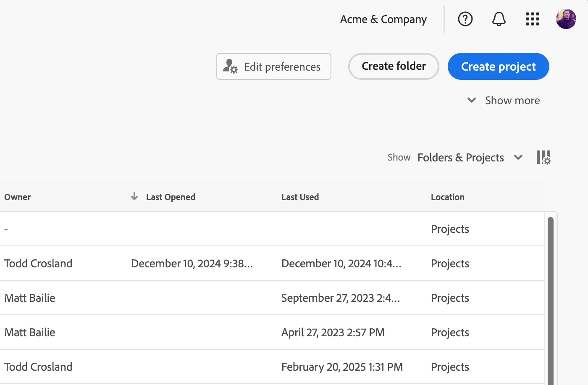
Task: Sort by the Owner column header
Action: click(x=18, y=197)
